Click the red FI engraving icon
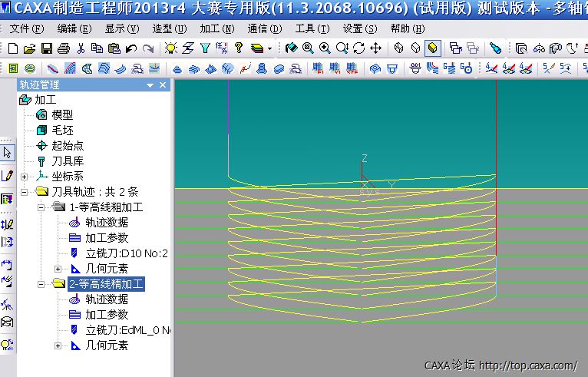 pyautogui.click(x=318, y=68)
